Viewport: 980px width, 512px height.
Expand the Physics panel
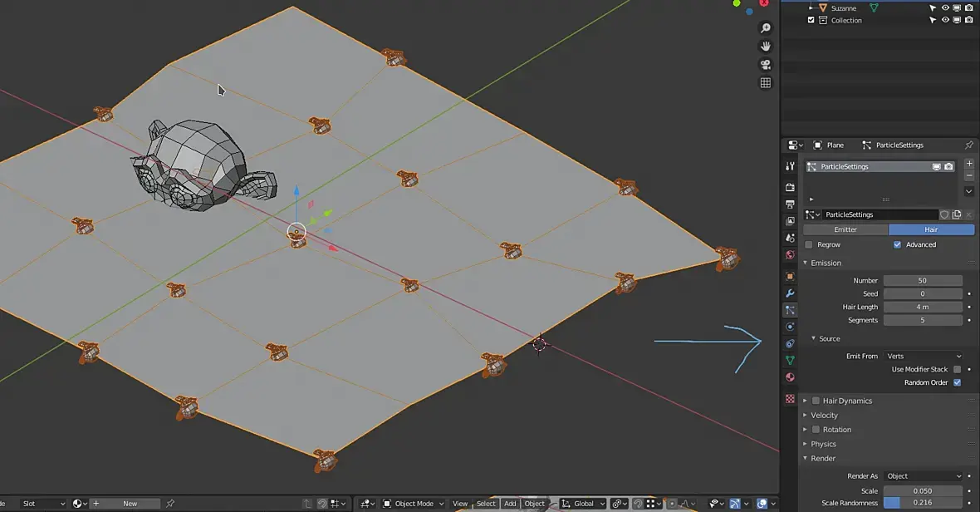823,444
